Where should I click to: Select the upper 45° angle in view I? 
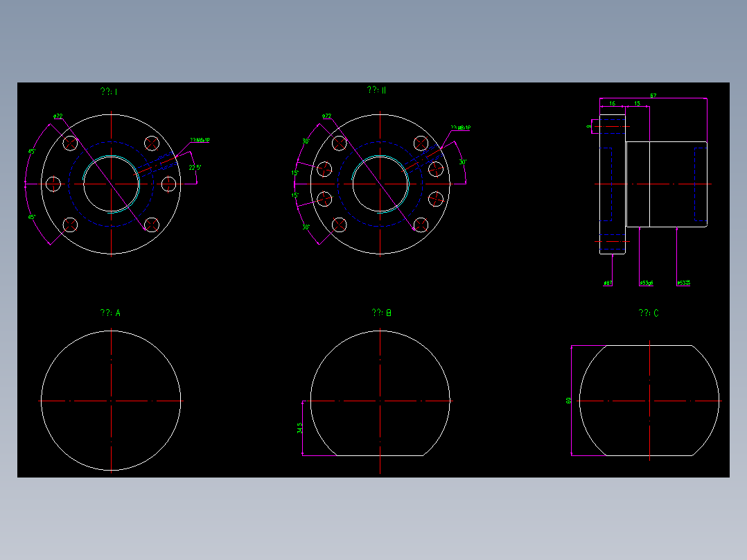click(31, 151)
